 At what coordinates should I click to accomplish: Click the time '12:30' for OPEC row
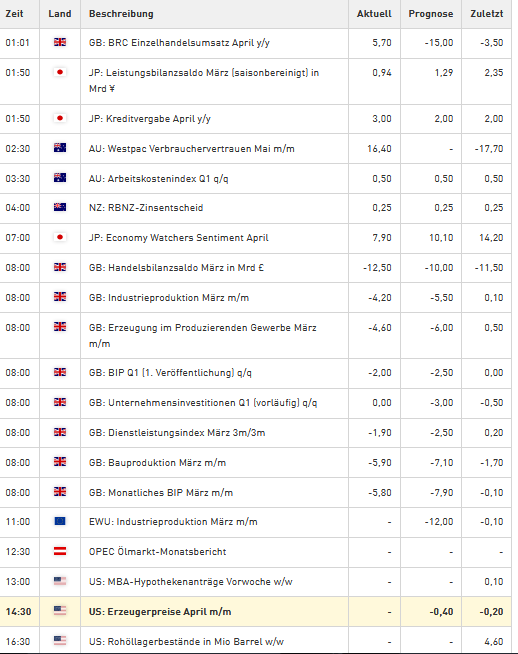coord(18,552)
